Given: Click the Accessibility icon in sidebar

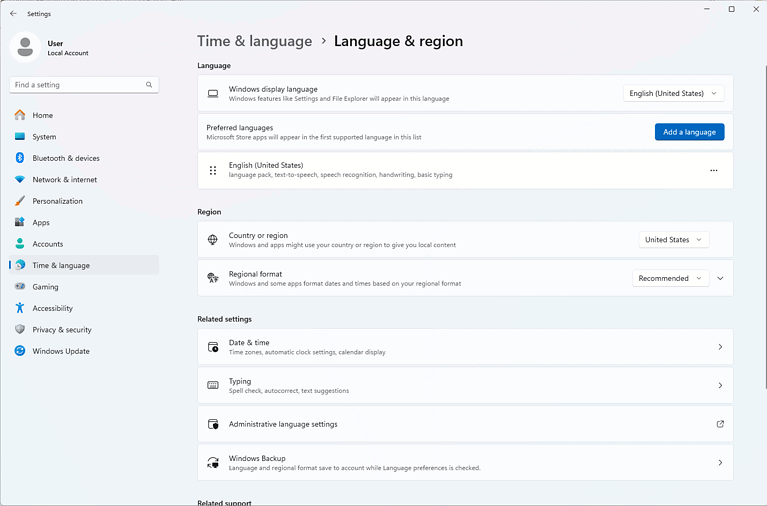Looking at the screenshot, I should click(20, 308).
